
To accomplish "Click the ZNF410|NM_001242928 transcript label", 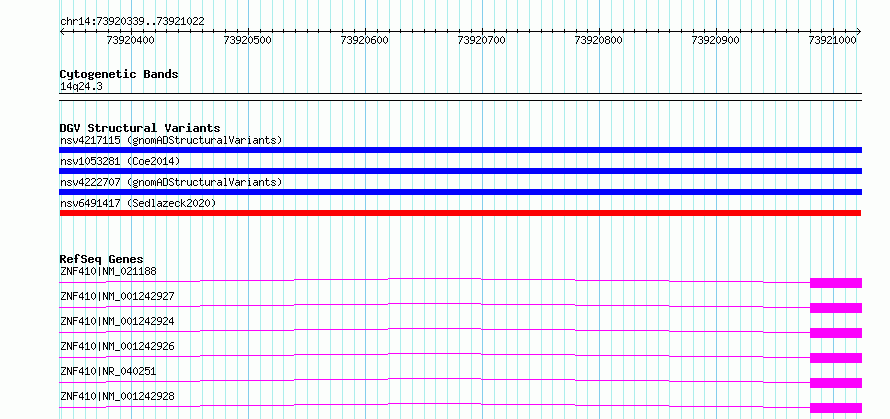I will click(x=117, y=396).
